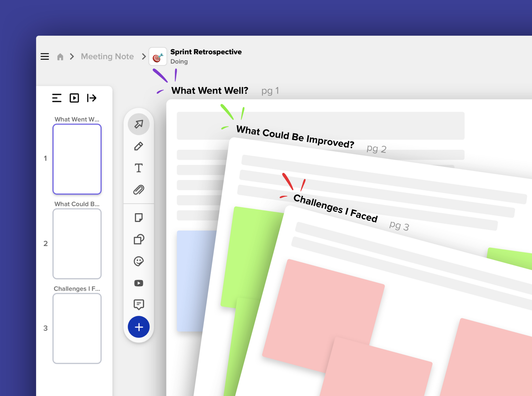Open the emoji sticker tool
The image size is (532, 396).
click(x=139, y=261)
